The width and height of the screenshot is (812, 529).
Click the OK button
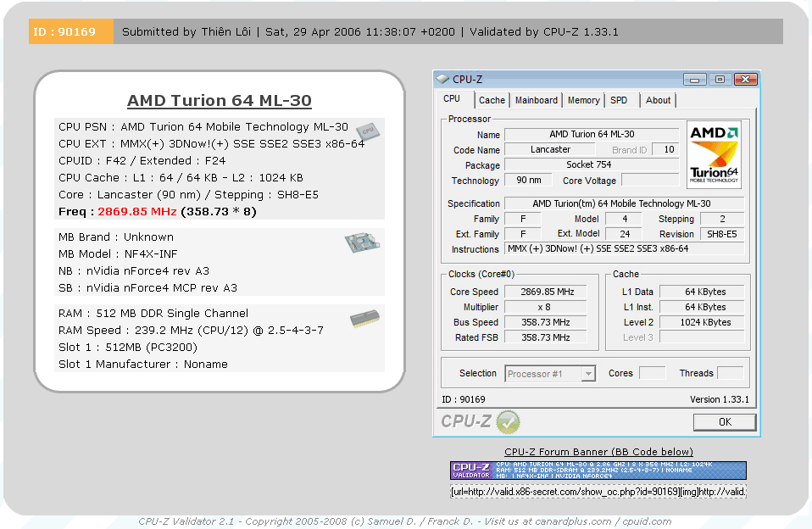[725, 422]
